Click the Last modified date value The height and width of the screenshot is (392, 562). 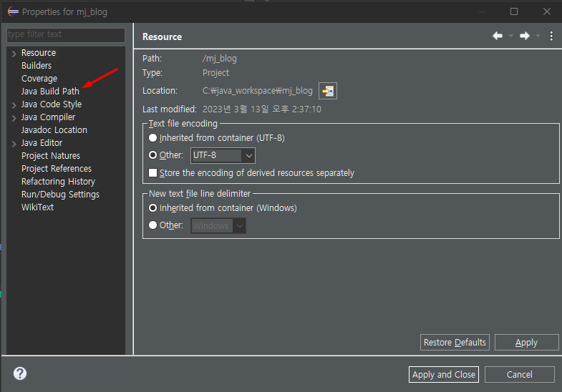point(261,109)
